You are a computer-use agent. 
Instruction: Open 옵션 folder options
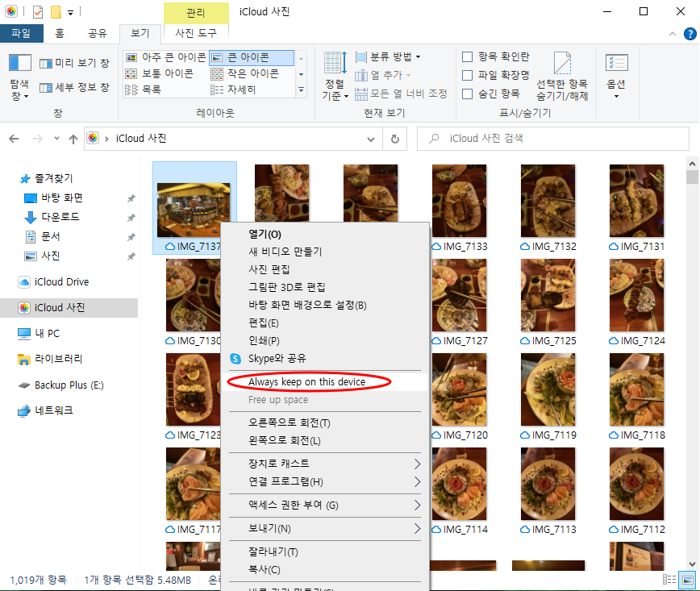[616, 77]
